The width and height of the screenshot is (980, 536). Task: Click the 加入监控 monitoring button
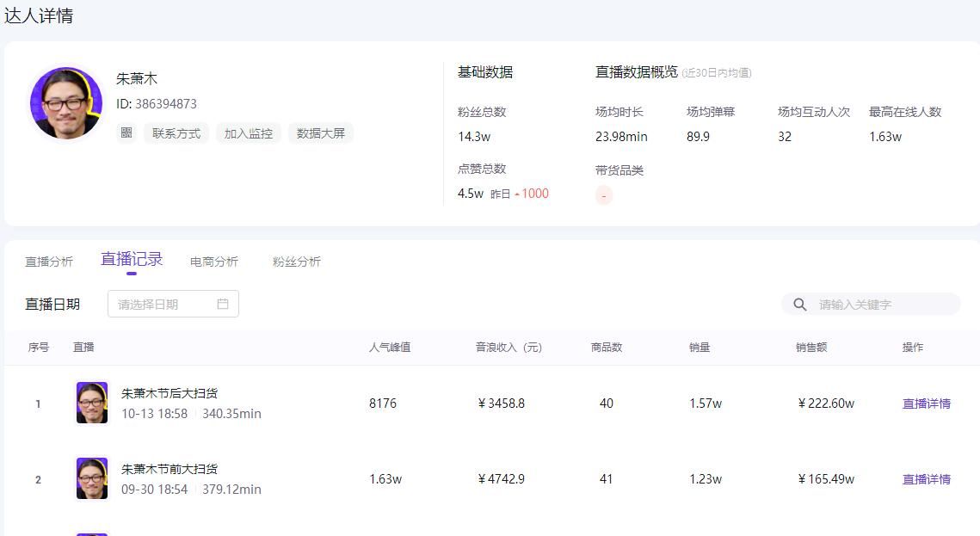coord(248,132)
